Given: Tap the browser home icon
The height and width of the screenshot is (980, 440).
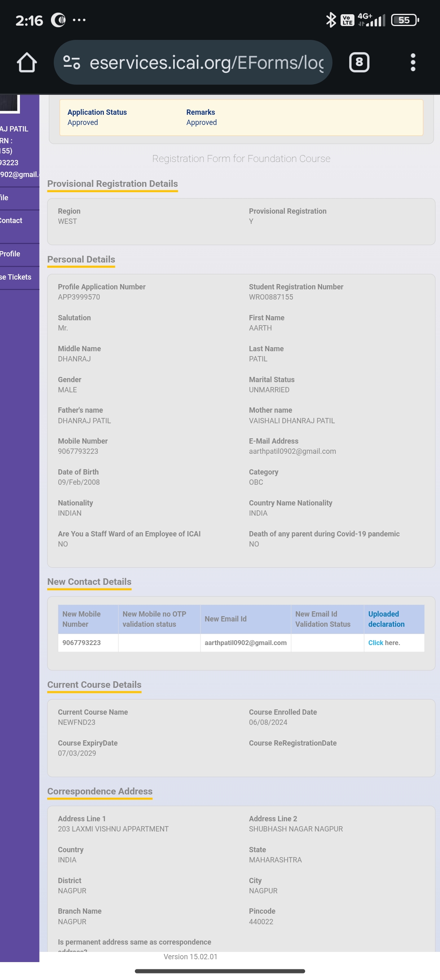Looking at the screenshot, I should click(27, 63).
